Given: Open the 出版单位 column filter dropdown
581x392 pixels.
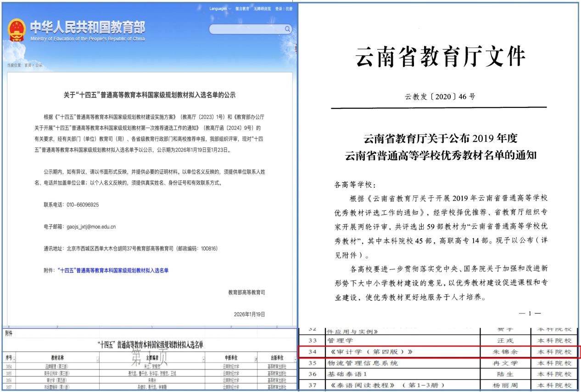Looking at the screenshot, I should coord(295,360).
